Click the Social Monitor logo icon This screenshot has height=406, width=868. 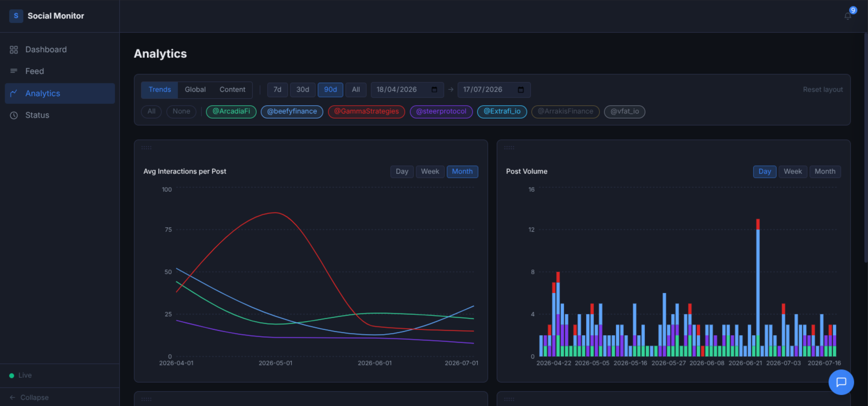(16, 16)
